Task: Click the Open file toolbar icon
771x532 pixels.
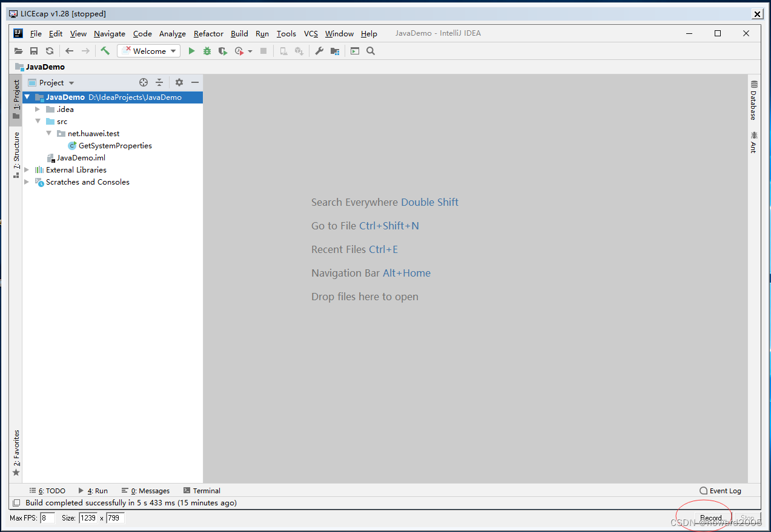Action: coord(19,51)
